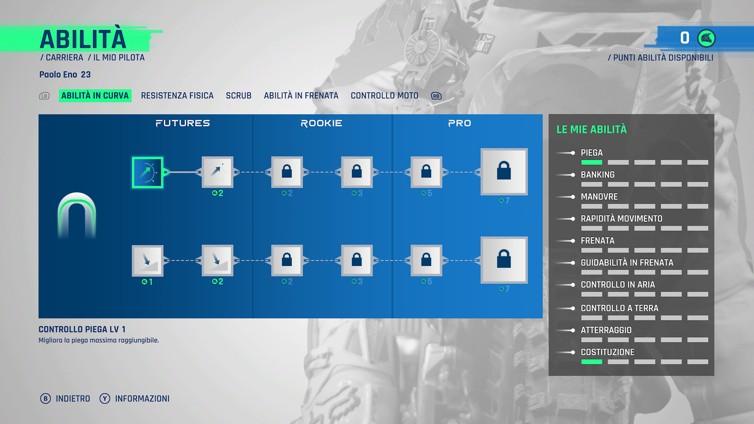The width and height of the screenshot is (754, 424).
Task: Click first locked Rookie skill in top row
Action: pos(287,172)
